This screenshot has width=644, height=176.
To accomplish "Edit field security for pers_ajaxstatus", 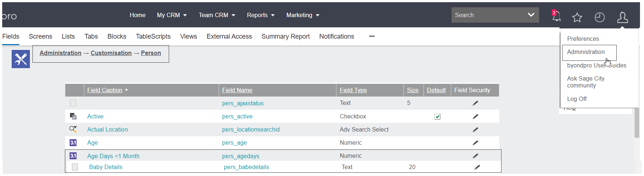I will (475, 103).
